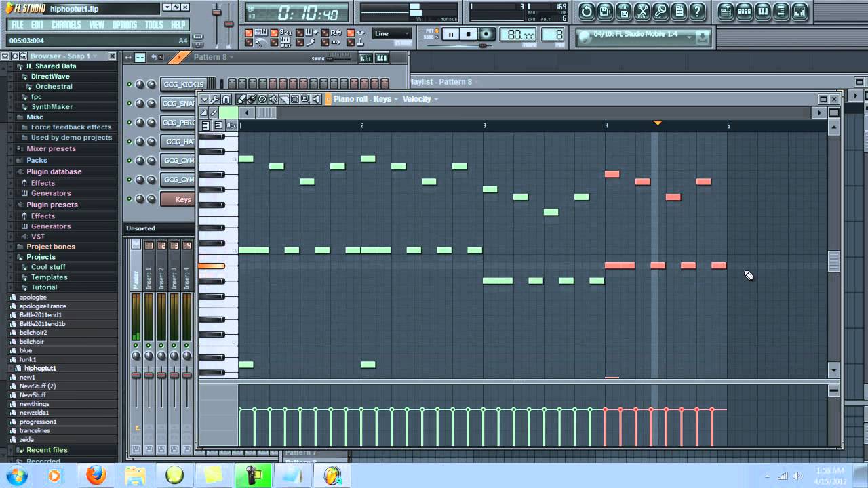Open piano roll Tools wrench icon
The height and width of the screenshot is (488, 868).
pyautogui.click(x=215, y=99)
